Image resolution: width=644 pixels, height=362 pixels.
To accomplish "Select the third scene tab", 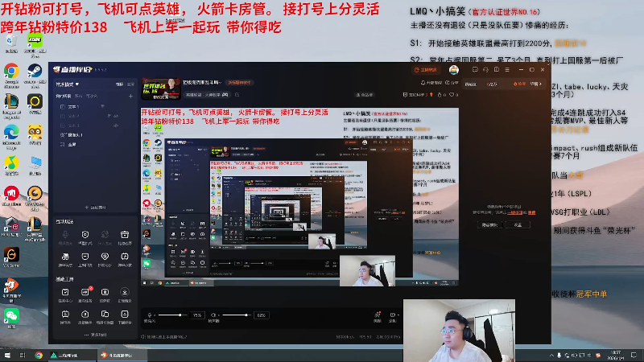I will click(92, 96).
